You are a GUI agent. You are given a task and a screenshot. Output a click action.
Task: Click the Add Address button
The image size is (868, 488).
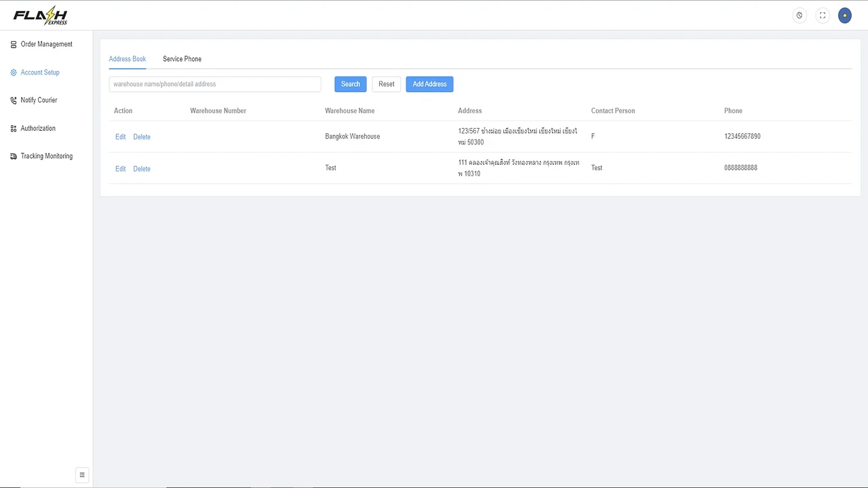(x=429, y=83)
